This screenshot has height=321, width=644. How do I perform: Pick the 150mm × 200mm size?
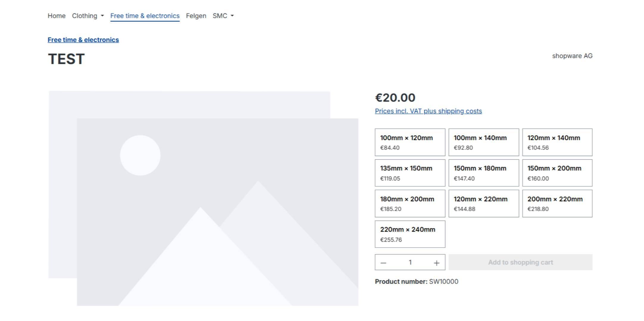coord(557,173)
